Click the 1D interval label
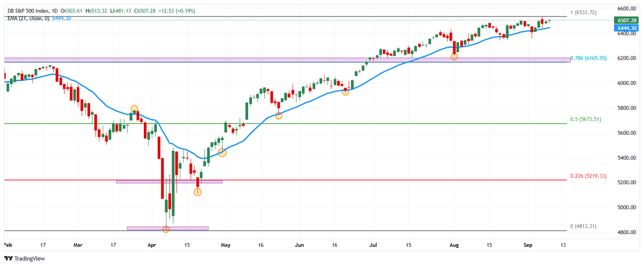Viewport: 644px width, 266px height. [55, 10]
